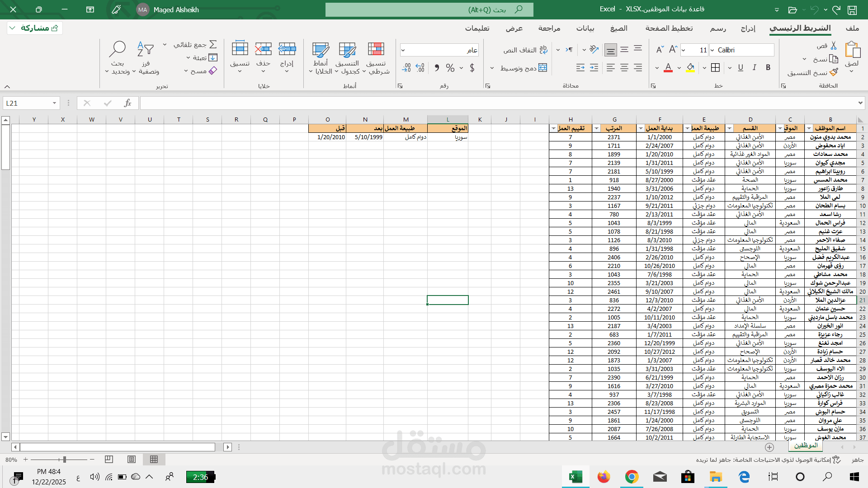Click the Clear (مسح) eraser icon
This screenshot has width=868, height=488.
(213, 70)
